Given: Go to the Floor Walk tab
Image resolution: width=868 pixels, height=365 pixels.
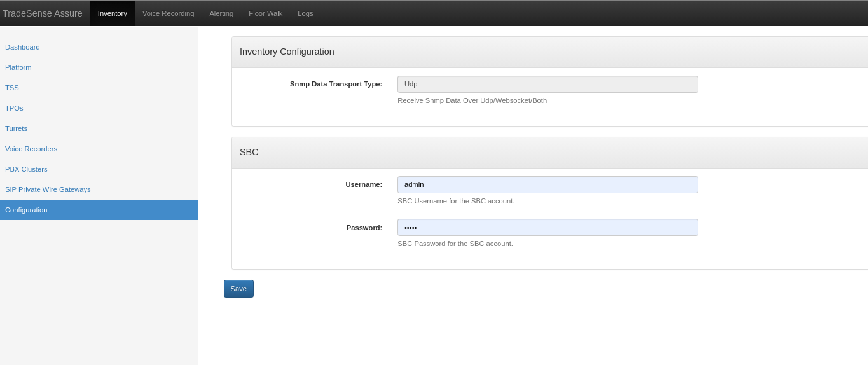Looking at the screenshot, I should [265, 13].
